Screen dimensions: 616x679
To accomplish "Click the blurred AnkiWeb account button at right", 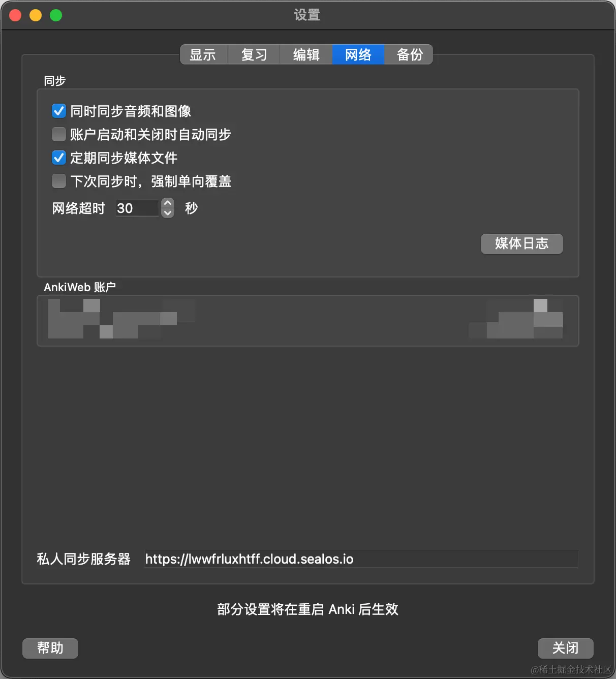I will [516, 319].
